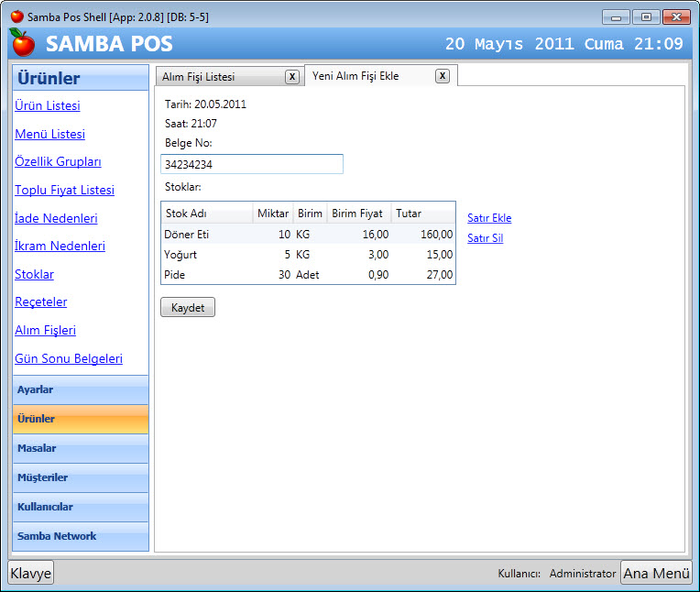700x592 pixels.
Task: Open the Samba Network section
Action: point(81,536)
